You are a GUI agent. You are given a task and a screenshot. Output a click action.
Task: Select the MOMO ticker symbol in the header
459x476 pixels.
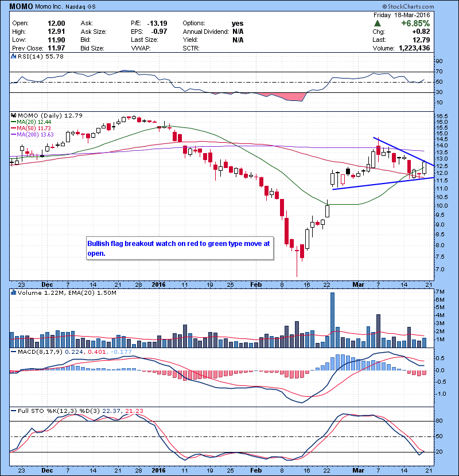pyautogui.click(x=21, y=6)
